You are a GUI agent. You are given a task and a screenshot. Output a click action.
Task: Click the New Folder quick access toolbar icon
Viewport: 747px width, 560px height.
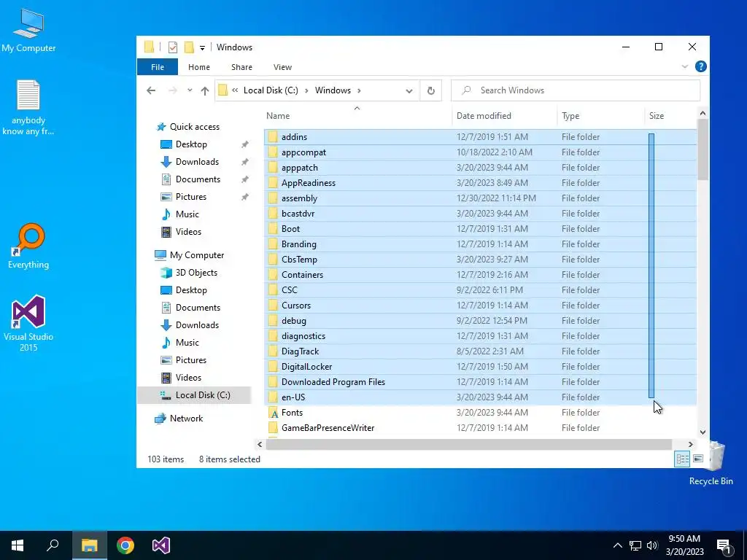[189, 47]
